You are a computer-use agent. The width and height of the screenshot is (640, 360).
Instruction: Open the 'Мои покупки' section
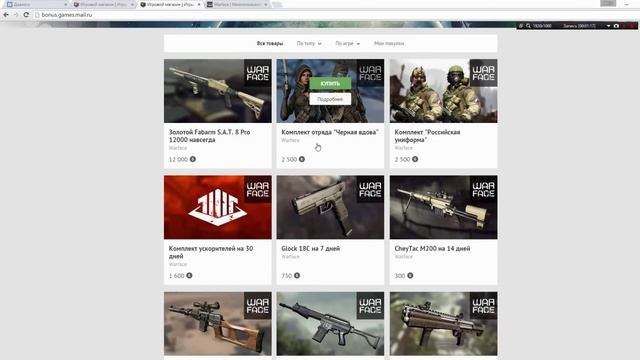coord(389,43)
